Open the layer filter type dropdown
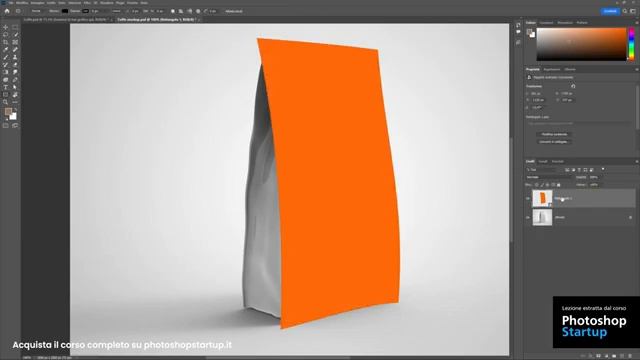Image resolution: width=640 pixels, height=360 pixels. [x=543, y=170]
